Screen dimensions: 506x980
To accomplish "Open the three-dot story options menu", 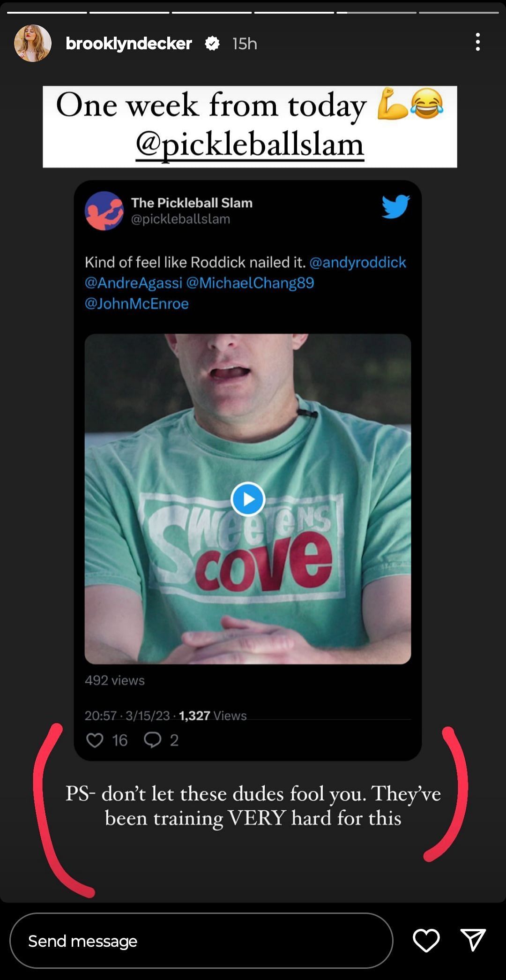I will 477,42.
